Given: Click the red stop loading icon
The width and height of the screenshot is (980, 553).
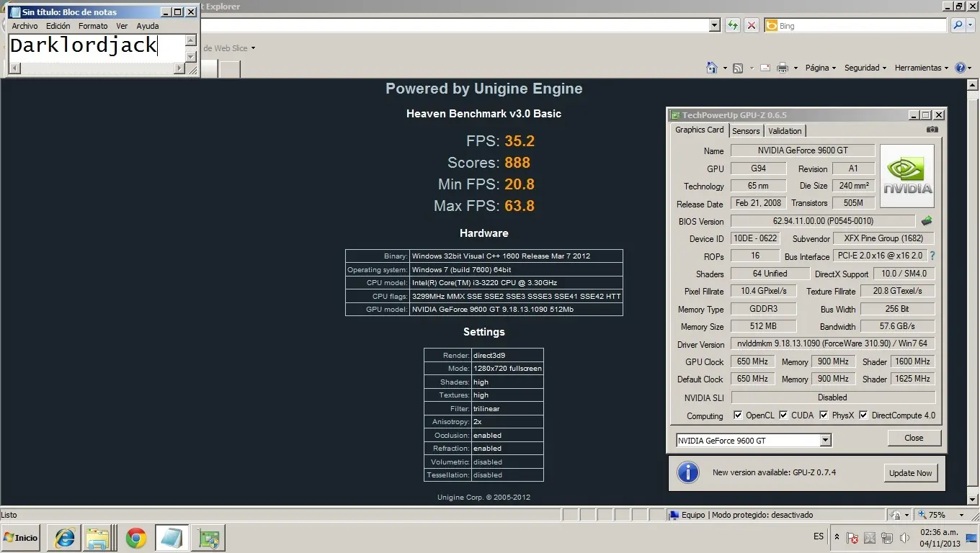Looking at the screenshot, I should pyautogui.click(x=752, y=25).
